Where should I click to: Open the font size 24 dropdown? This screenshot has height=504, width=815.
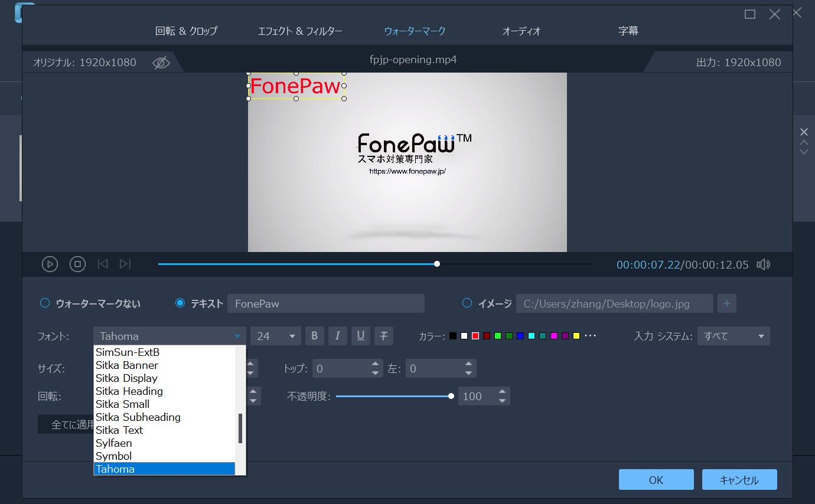pos(276,336)
